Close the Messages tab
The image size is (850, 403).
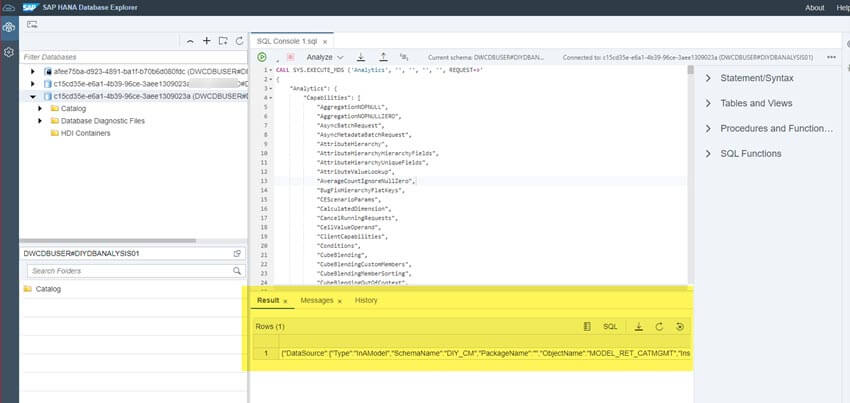click(340, 301)
